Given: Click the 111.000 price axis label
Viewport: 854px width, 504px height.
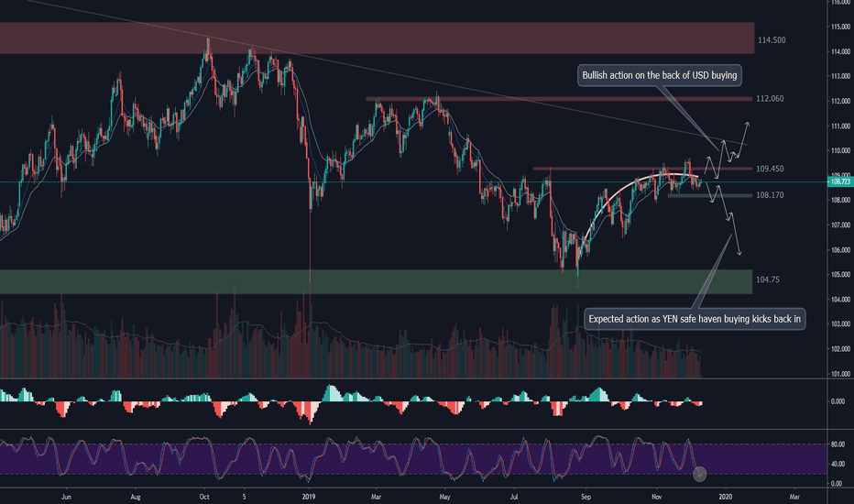Looking at the screenshot, I should [x=840, y=126].
